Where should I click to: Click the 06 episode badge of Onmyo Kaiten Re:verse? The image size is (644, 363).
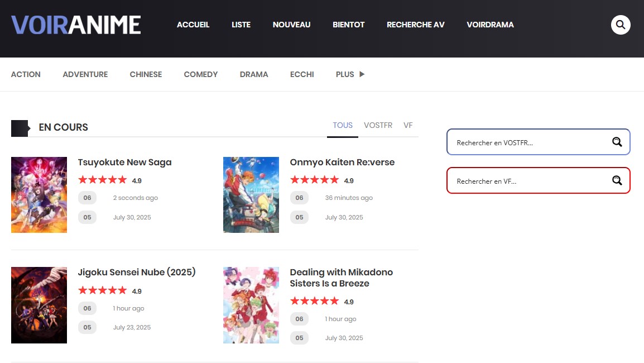(300, 198)
